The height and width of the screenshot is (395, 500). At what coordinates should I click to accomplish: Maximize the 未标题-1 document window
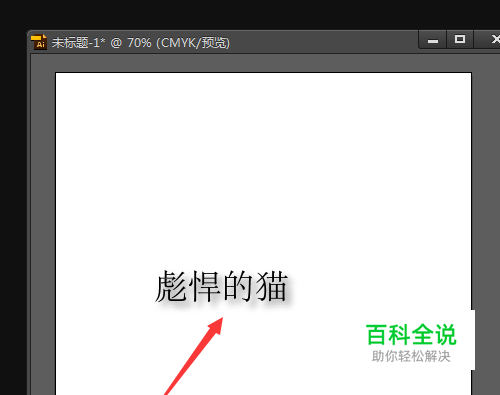(460, 40)
